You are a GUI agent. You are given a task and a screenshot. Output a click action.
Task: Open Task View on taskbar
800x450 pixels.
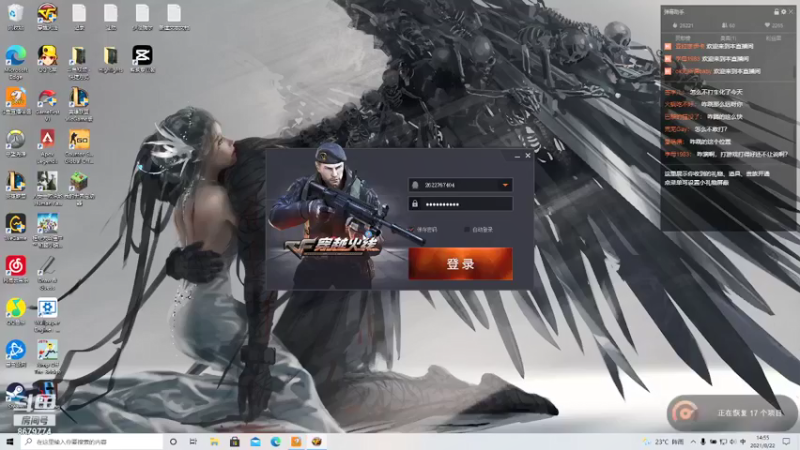pos(193,441)
